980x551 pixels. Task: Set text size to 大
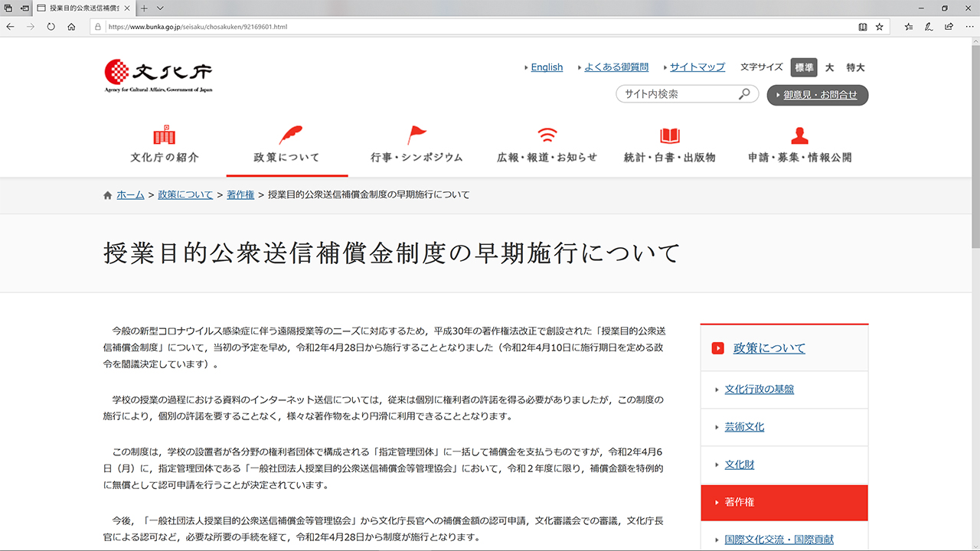[830, 67]
